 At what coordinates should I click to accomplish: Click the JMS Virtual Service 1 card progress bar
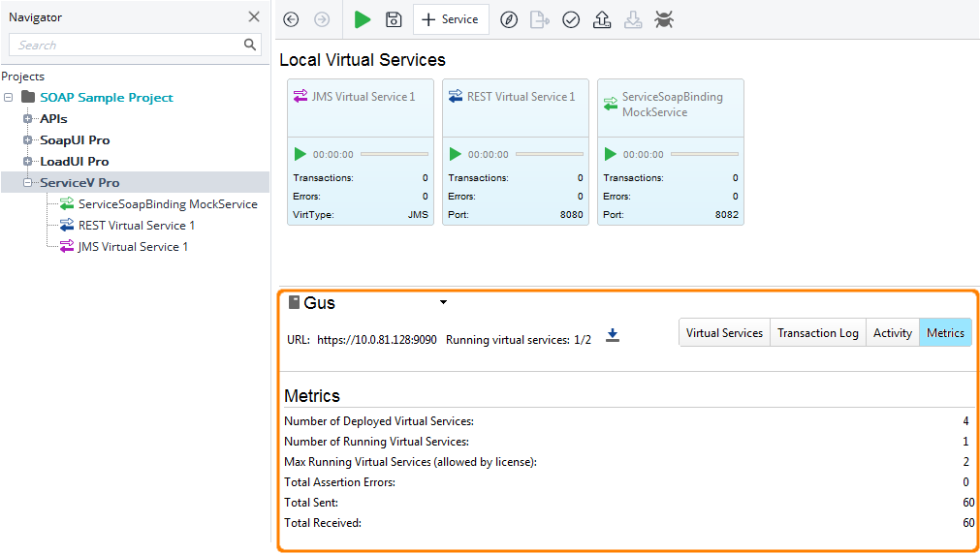tap(395, 154)
